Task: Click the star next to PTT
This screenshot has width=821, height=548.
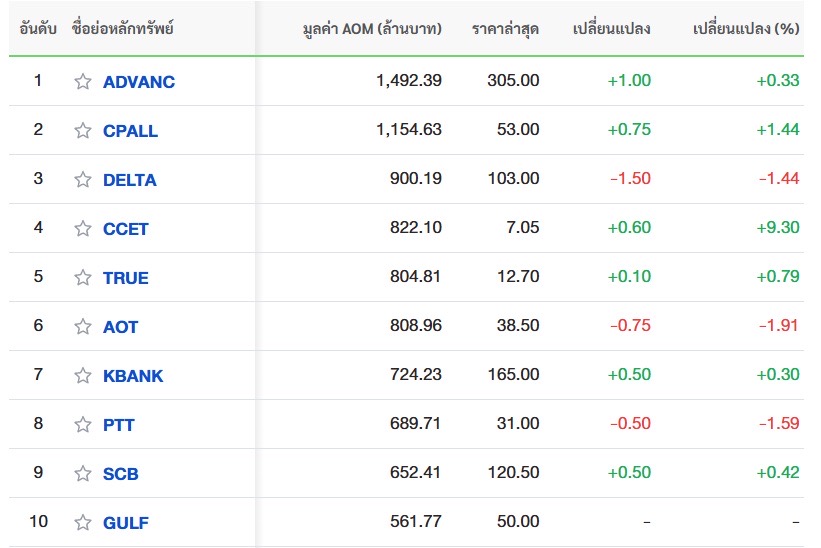Action: 83,425
